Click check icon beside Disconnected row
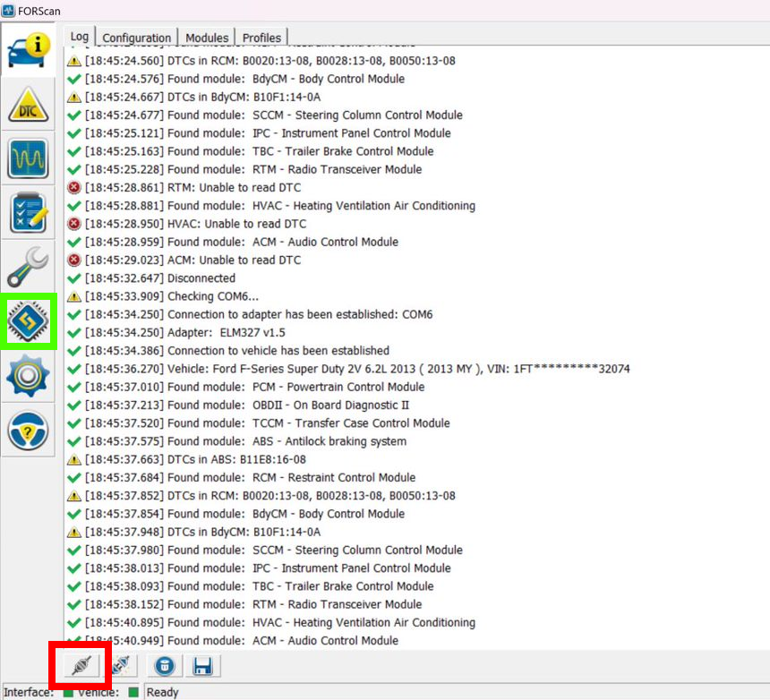Viewport: 770px width, 700px height. pyautogui.click(x=73, y=278)
